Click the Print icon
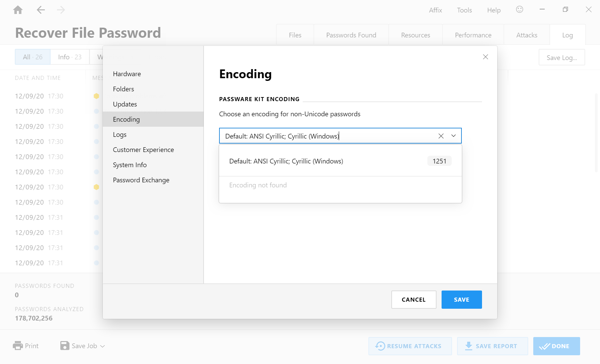Screen dimensions: 600x364 coord(18,345)
